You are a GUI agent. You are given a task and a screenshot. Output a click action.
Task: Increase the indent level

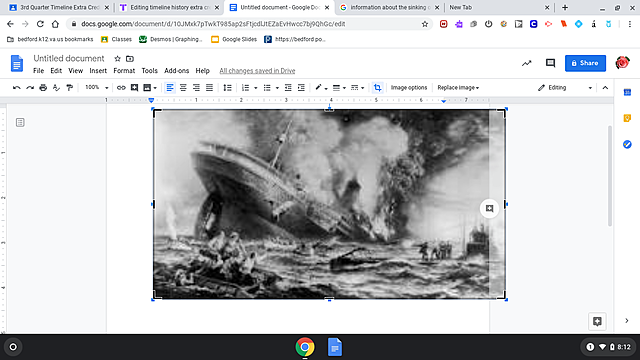(301, 87)
